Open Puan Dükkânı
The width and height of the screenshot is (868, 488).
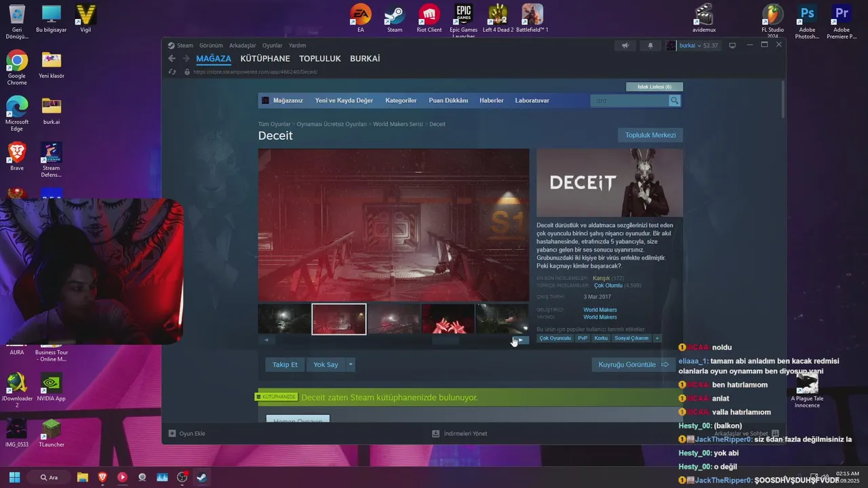(x=448, y=100)
